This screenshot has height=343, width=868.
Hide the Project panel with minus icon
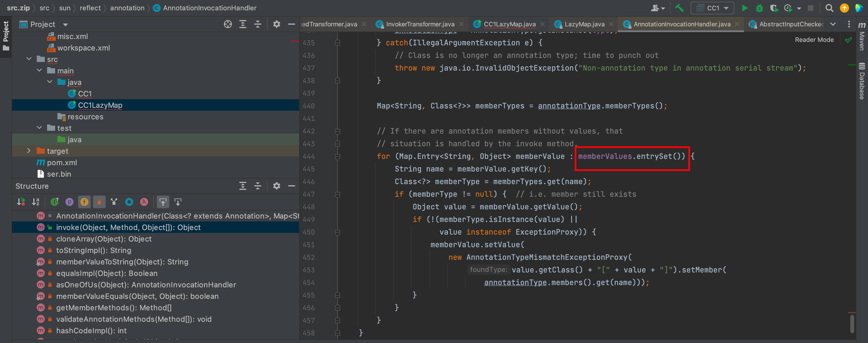(291, 24)
